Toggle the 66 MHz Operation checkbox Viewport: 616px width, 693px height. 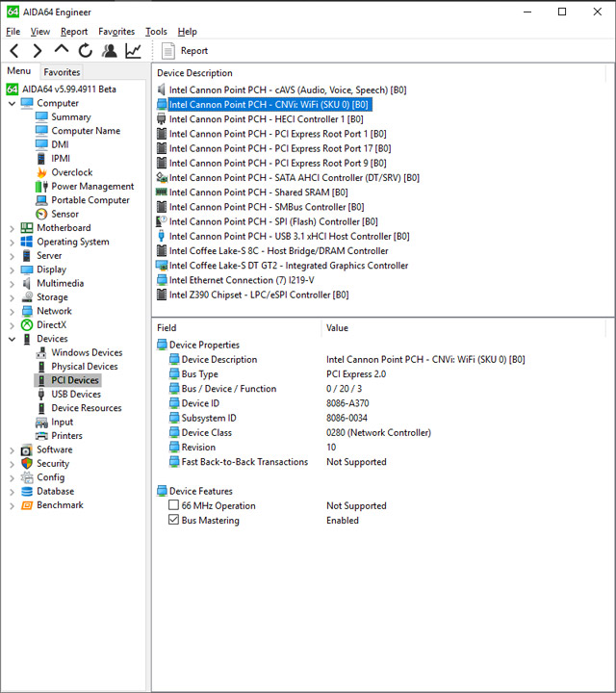pos(173,504)
